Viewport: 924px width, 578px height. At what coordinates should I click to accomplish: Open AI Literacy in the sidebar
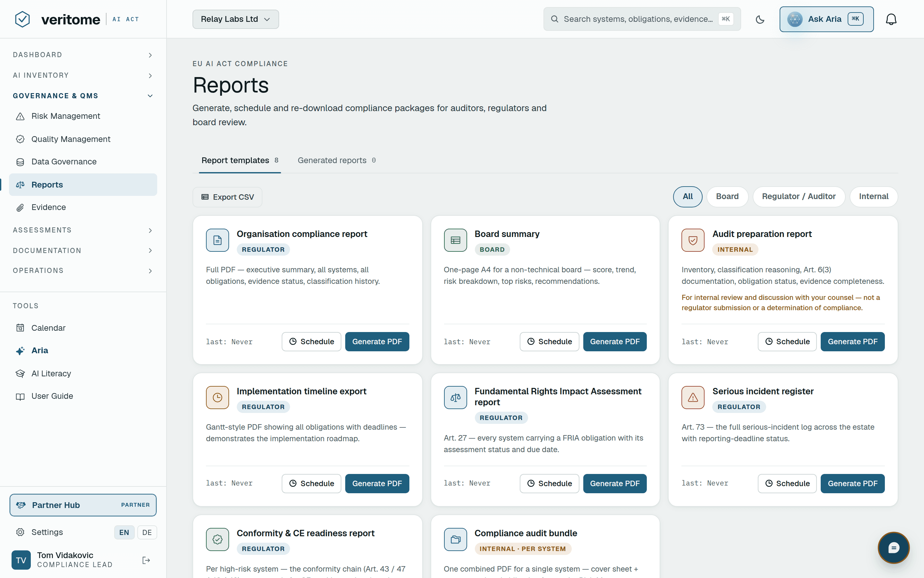tap(83, 373)
